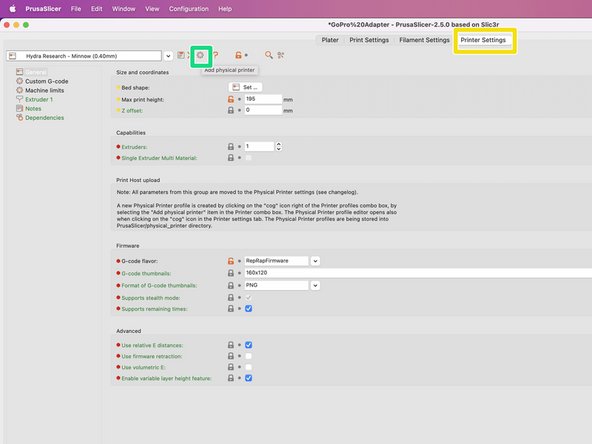Open G-code flavor dropdown arrow
Image resolution: width=592 pixels, height=444 pixels.
tap(315, 261)
